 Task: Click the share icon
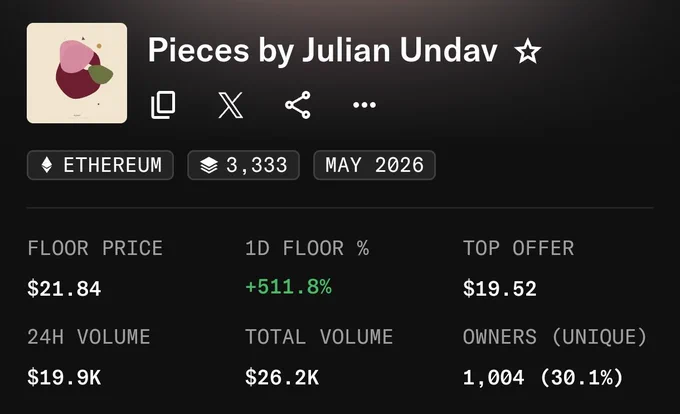pyautogui.click(x=298, y=105)
